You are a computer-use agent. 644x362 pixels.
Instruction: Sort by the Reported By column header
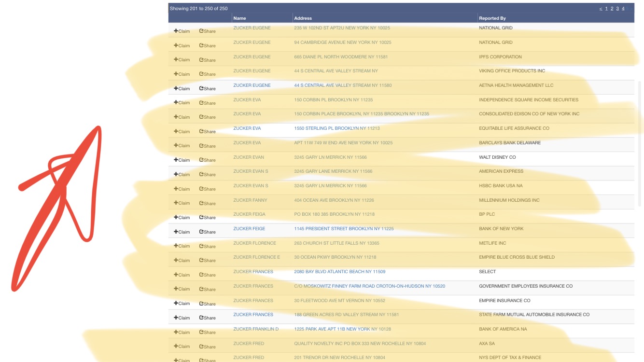click(492, 18)
